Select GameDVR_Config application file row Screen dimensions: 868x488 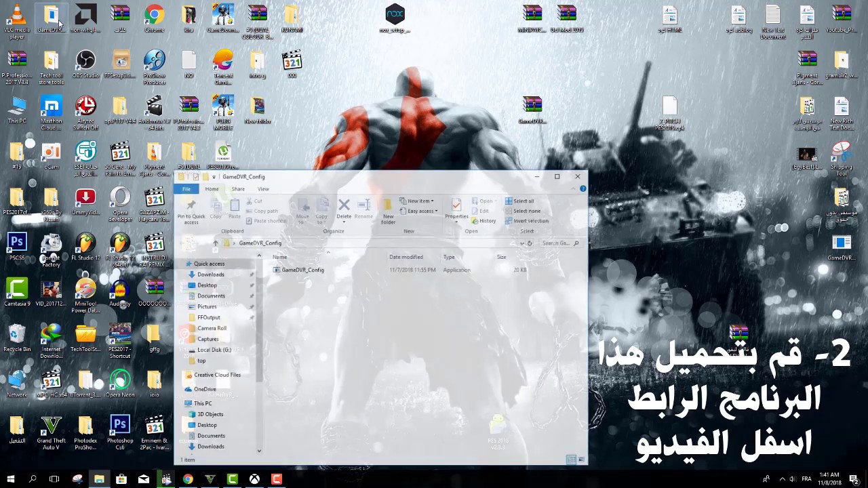click(x=400, y=270)
